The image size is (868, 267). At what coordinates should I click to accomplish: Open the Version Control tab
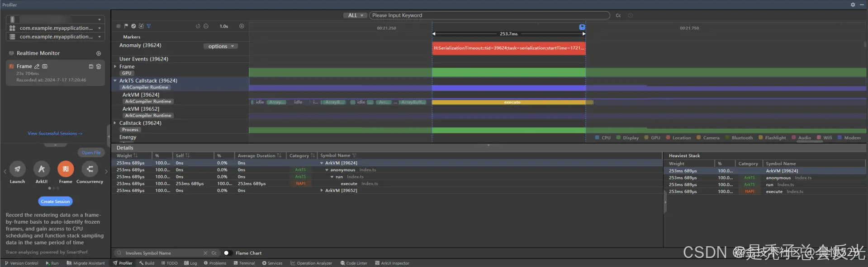click(21, 263)
